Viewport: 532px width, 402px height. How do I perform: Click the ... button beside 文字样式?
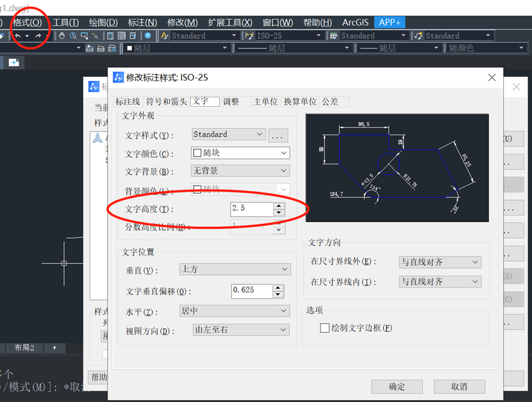click(x=277, y=135)
